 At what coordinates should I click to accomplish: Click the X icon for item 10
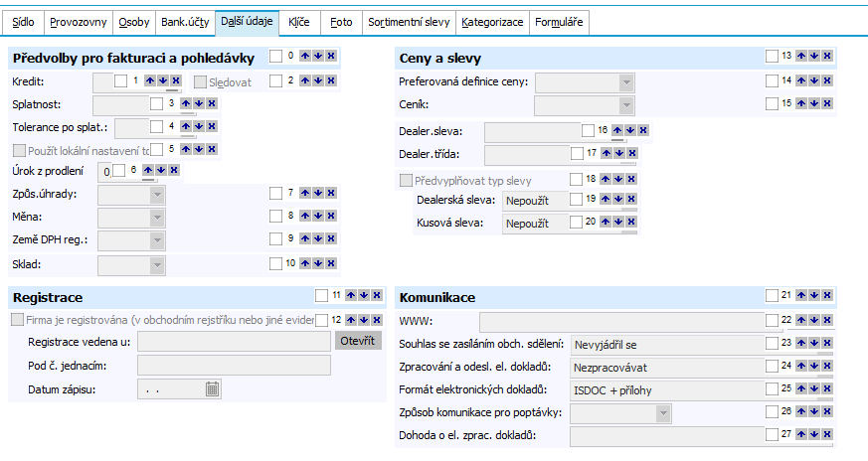[x=330, y=264]
